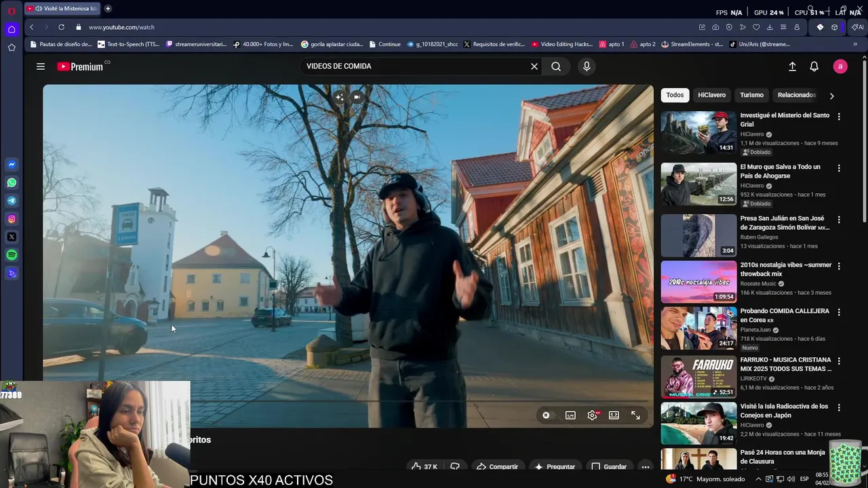
Task: Open WhatsApp in Opera sidebar
Action: 12,183
